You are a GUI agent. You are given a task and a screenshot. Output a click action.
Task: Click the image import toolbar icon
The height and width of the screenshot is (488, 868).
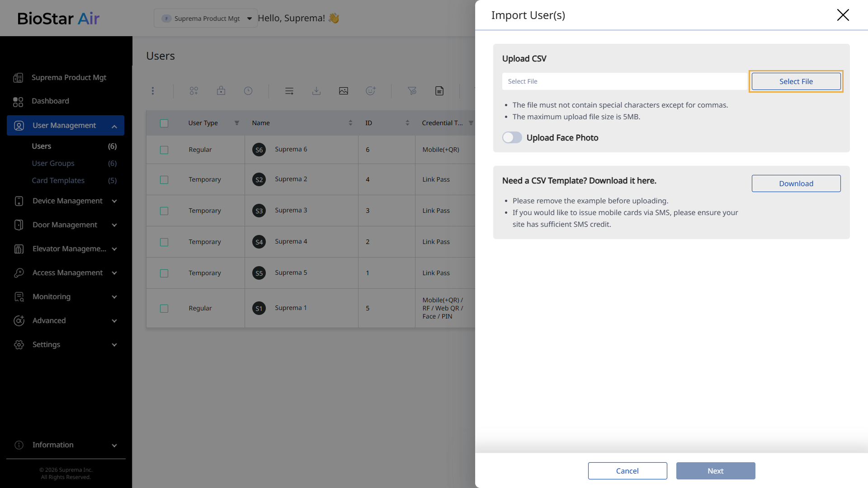coord(344,91)
